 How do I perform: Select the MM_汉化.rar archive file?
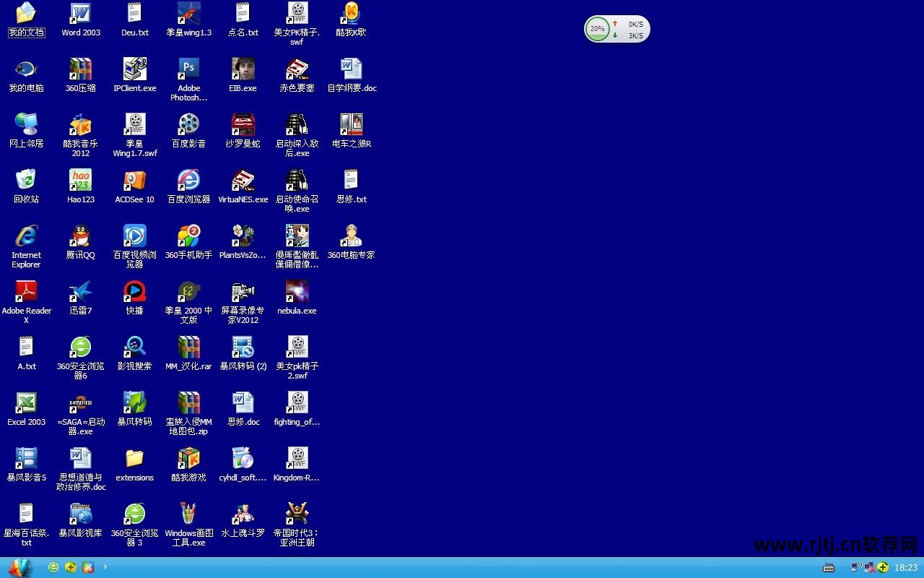[188, 348]
